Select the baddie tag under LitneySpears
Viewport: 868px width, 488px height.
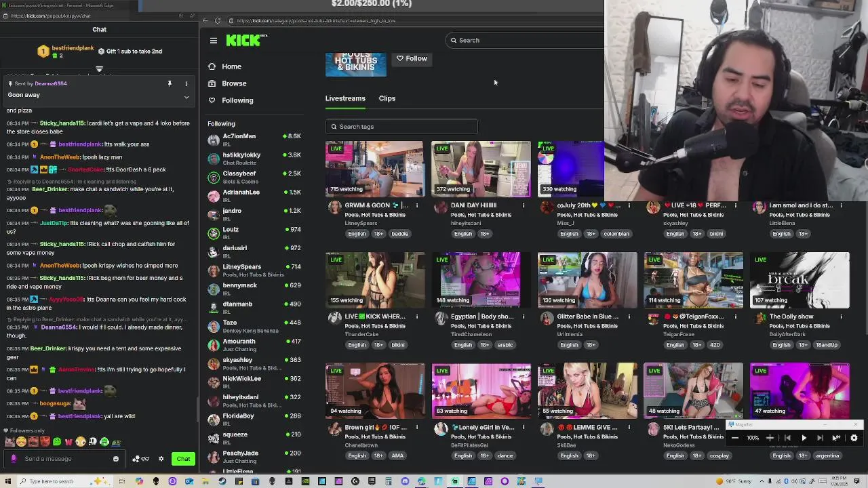(x=400, y=234)
